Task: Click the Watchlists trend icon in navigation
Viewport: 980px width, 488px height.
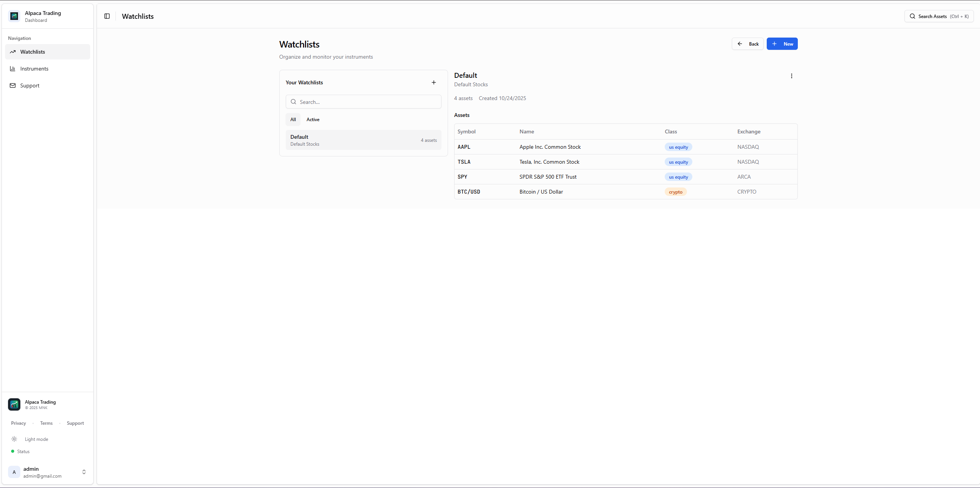Action: tap(13, 52)
